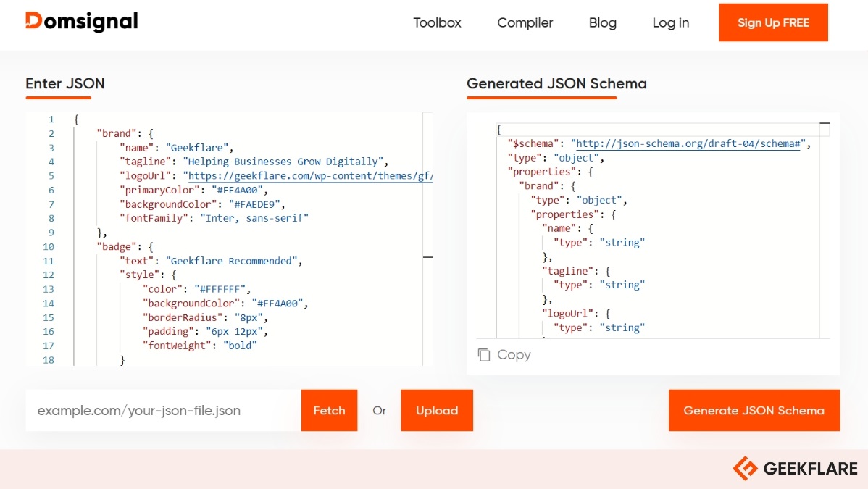Go to the Blog page
868x489 pixels.
click(602, 22)
